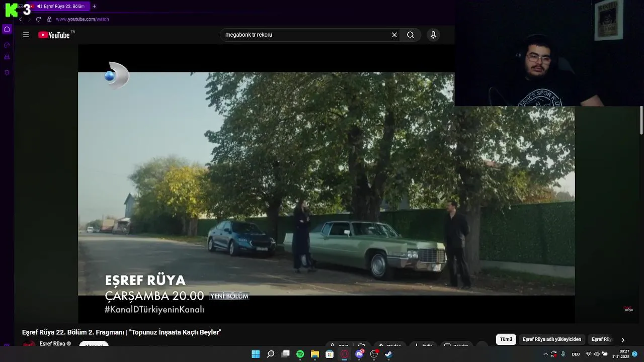The width and height of the screenshot is (644, 362).
Task: Open the sidebar home icon
Action: 7,29
